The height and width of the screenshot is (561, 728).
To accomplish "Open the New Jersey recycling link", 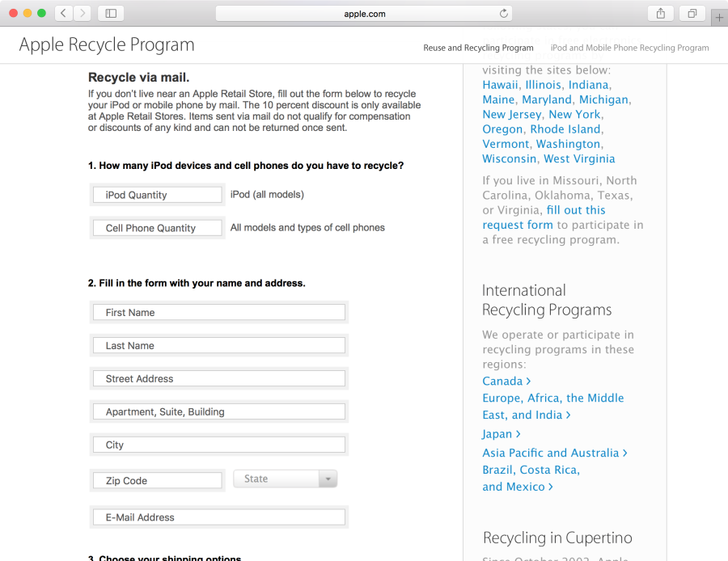I will pos(512,115).
